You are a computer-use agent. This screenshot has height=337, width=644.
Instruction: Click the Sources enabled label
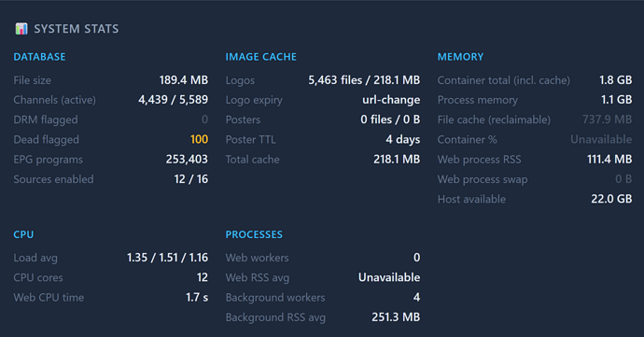click(x=53, y=179)
